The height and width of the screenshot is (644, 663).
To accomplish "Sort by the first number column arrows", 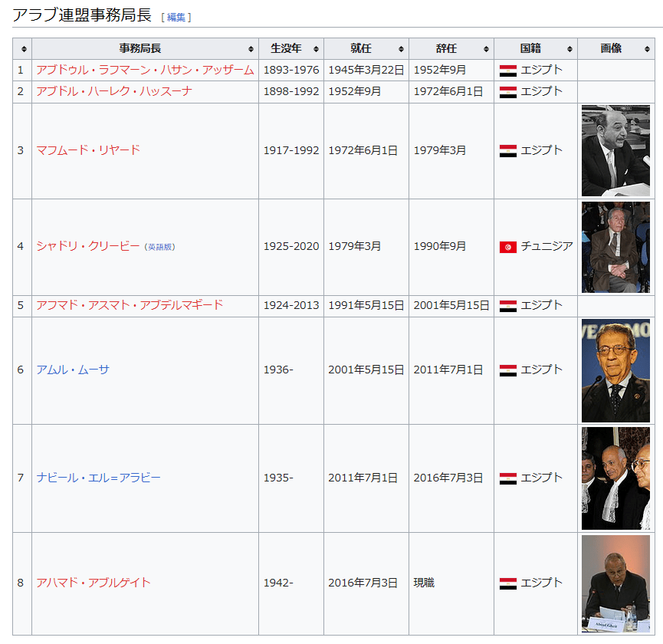I will (x=25, y=49).
